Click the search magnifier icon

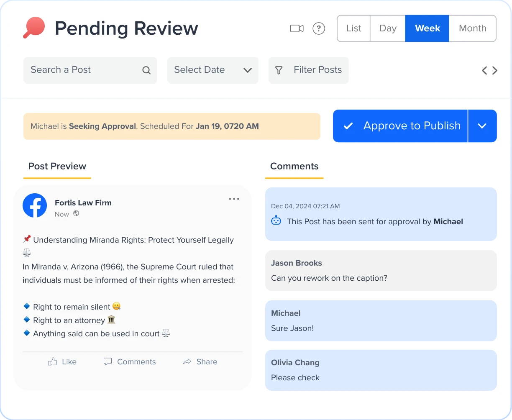tap(146, 70)
